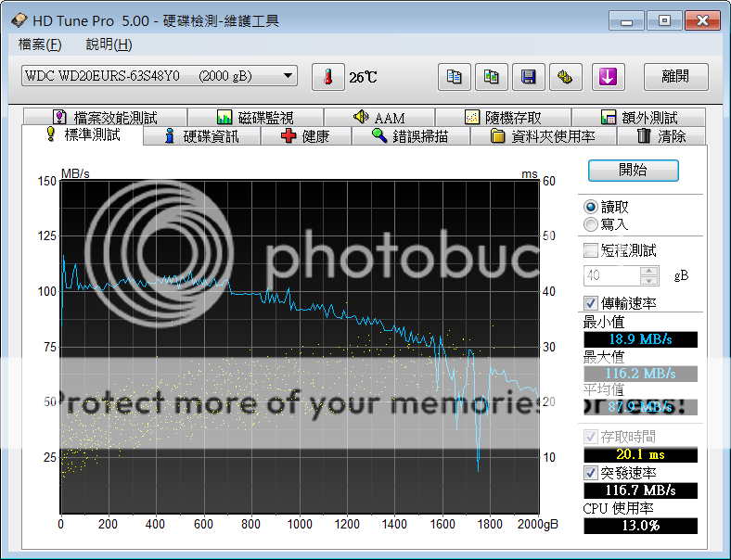Select the 寫入 write radio button

[x=591, y=224]
